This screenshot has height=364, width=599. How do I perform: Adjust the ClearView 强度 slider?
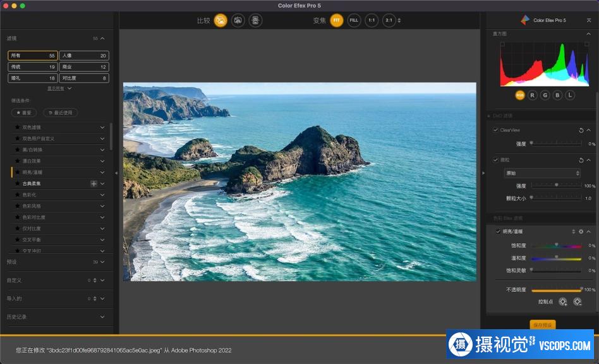tap(557, 143)
